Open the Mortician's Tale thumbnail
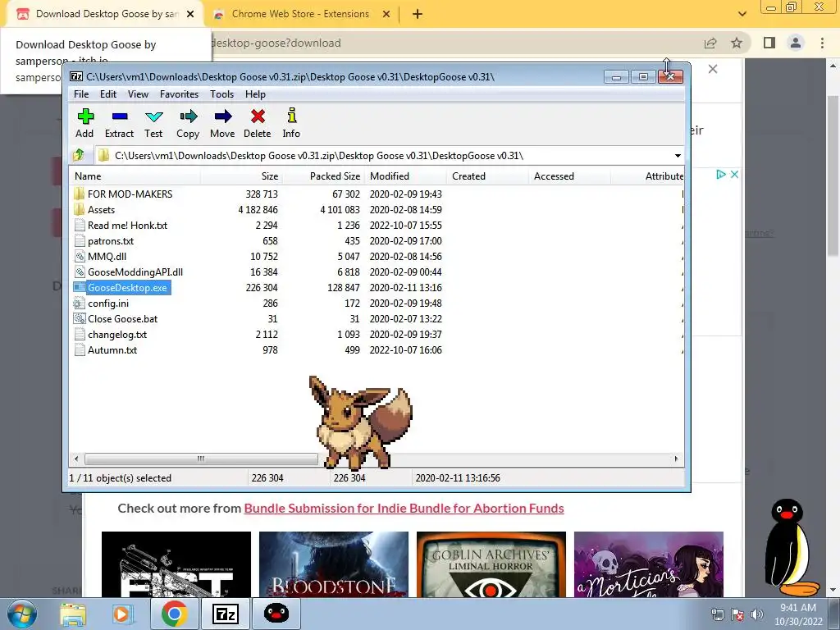The height and width of the screenshot is (630, 840). 649,564
